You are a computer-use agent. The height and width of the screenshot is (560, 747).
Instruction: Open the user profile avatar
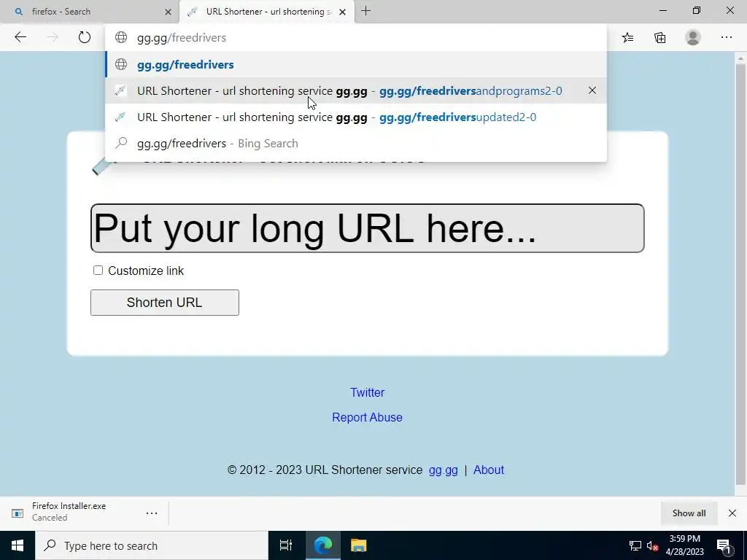693,38
